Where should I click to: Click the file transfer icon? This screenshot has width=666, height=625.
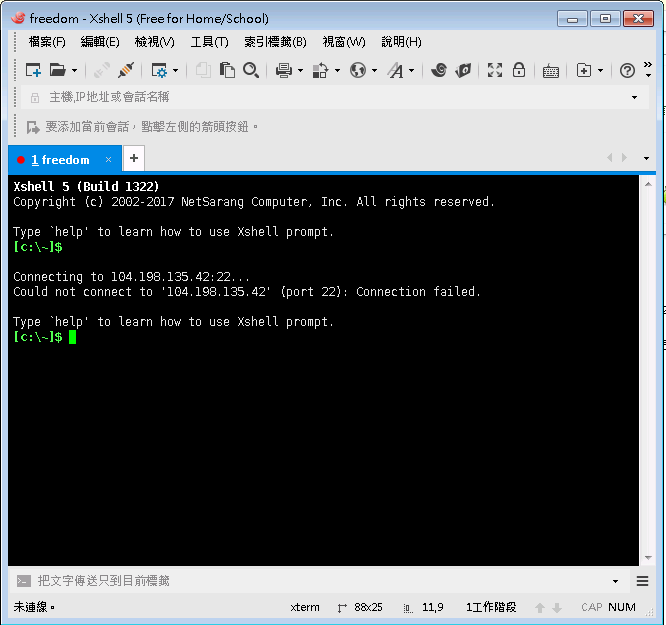(321, 70)
